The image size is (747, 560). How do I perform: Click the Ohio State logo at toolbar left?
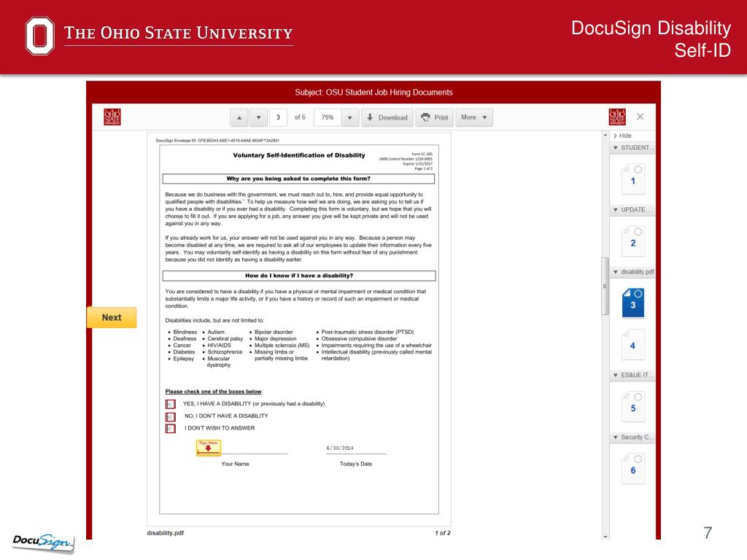tap(112, 117)
